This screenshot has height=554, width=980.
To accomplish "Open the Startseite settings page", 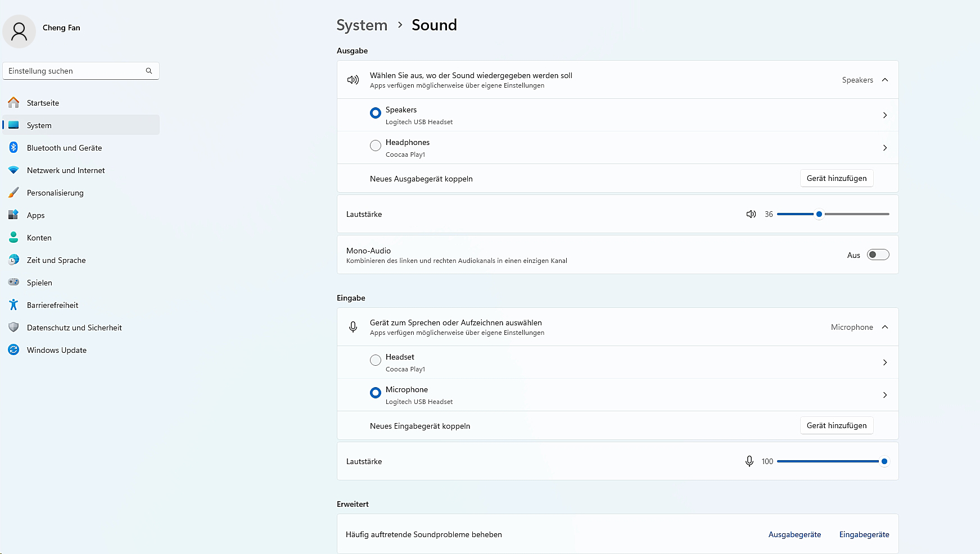I will point(81,102).
